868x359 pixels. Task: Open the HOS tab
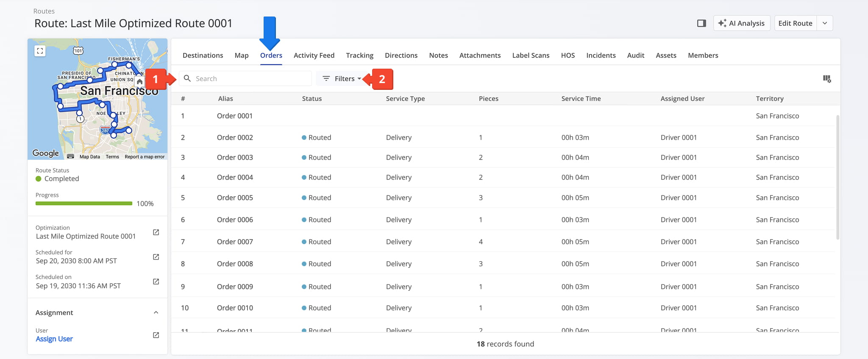click(568, 55)
